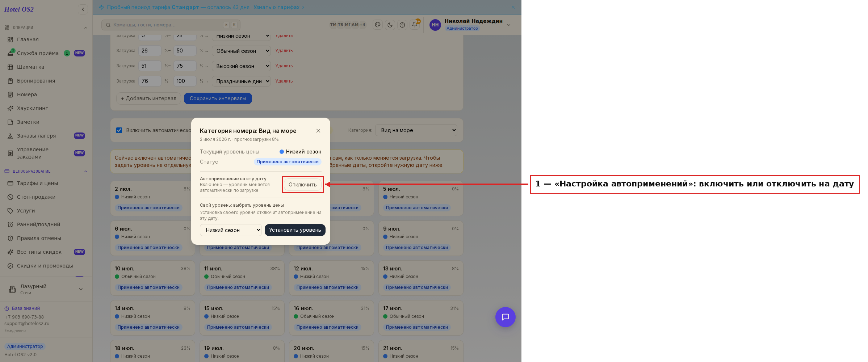Toggle dark mode moon icon

pyautogui.click(x=390, y=25)
